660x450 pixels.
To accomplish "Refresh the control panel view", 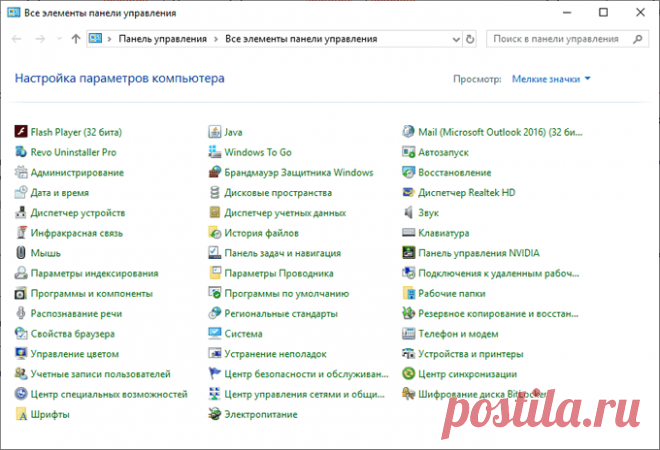I will tap(470, 39).
